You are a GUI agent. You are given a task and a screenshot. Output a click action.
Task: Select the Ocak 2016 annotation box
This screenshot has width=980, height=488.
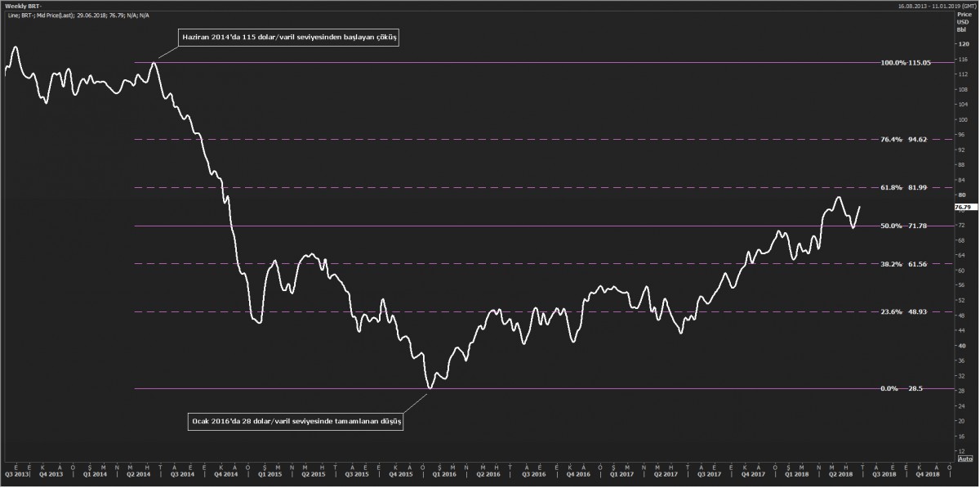pyautogui.click(x=296, y=422)
